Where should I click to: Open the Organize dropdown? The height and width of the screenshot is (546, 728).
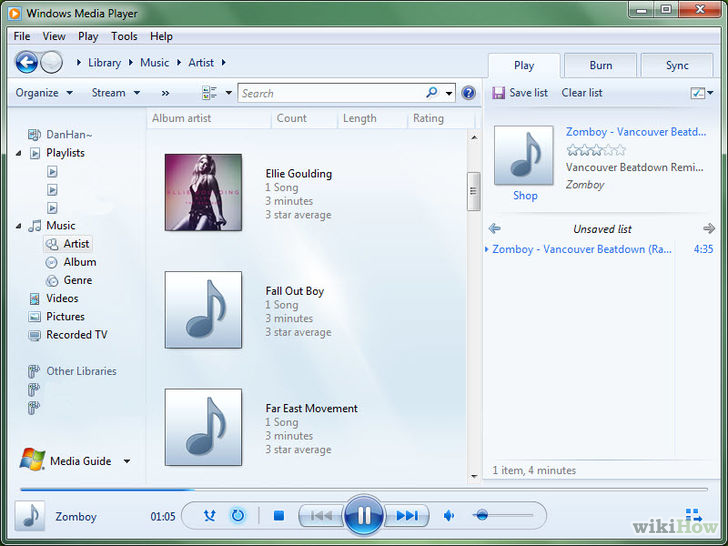pos(44,93)
